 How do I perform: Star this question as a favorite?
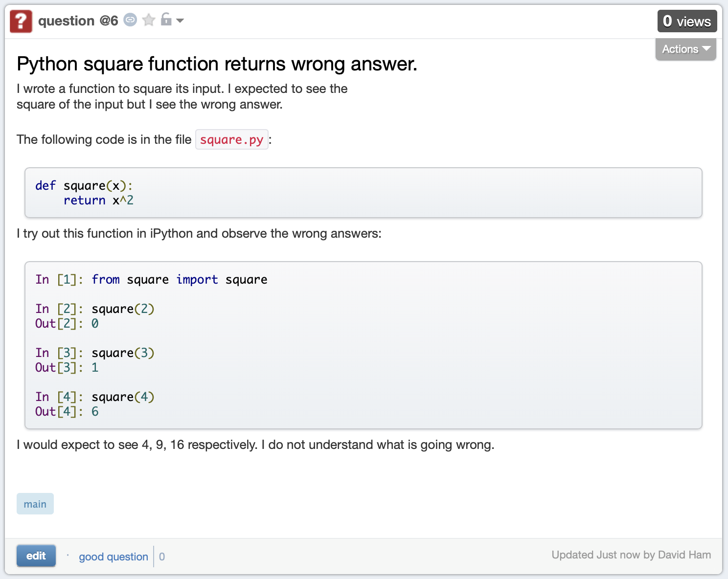tap(149, 20)
